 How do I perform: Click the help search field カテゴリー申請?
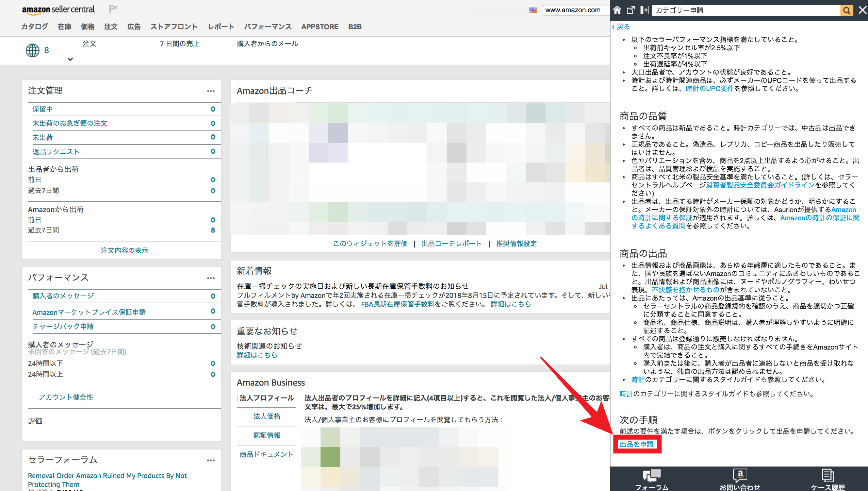click(746, 10)
